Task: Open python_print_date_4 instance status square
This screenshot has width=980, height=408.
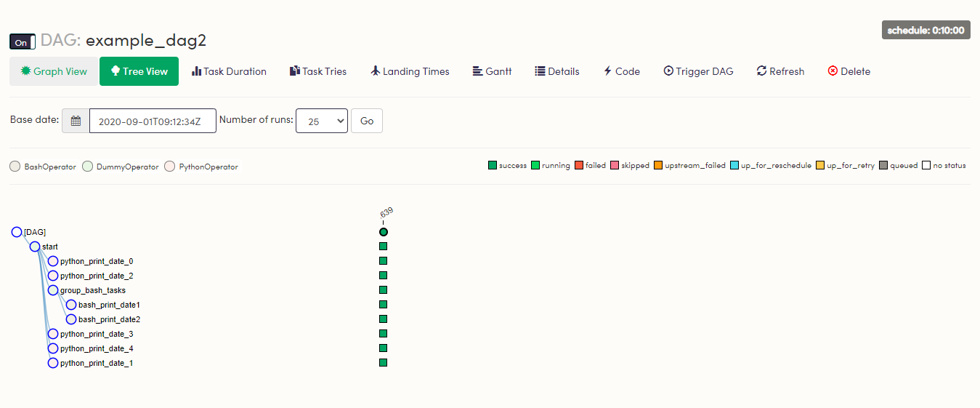Action: [384, 348]
